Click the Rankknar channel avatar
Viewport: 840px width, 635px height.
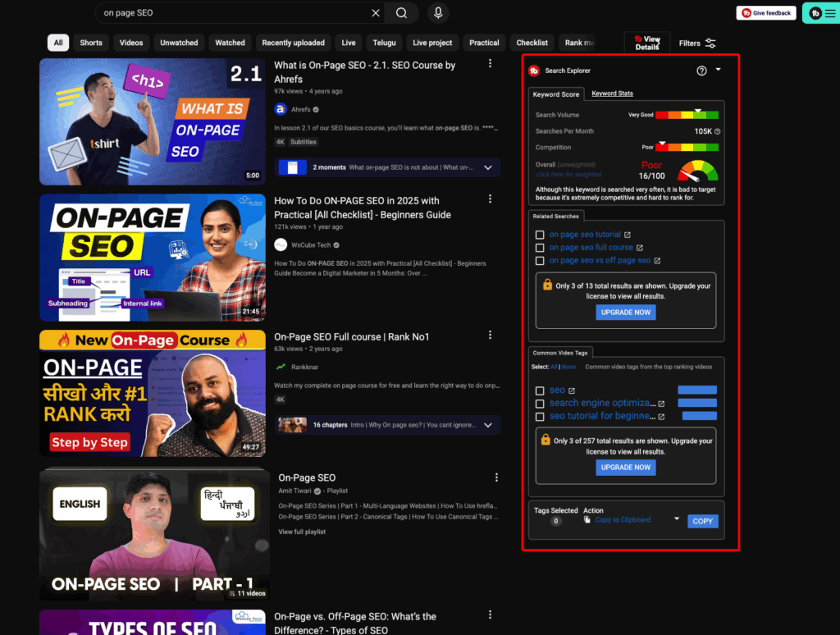click(x=281, y=367)
